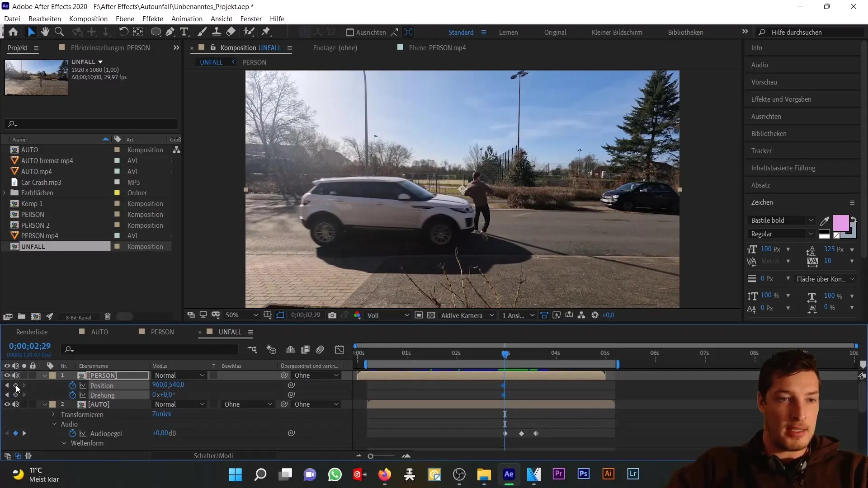Click the Zurück button under Transformieren
Image resolution: width=868 pixels, height=488 pixels.
pyautogui.click(x=161, y=413)
